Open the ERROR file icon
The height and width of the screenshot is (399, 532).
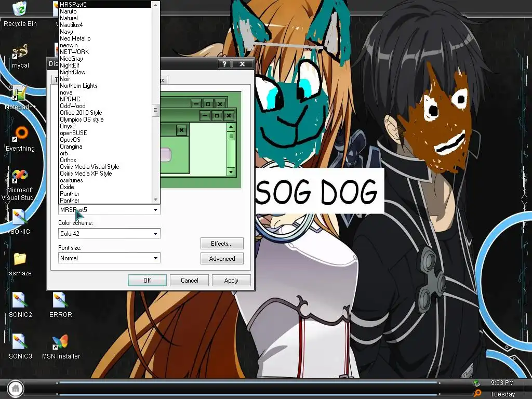tap(60, 305)
